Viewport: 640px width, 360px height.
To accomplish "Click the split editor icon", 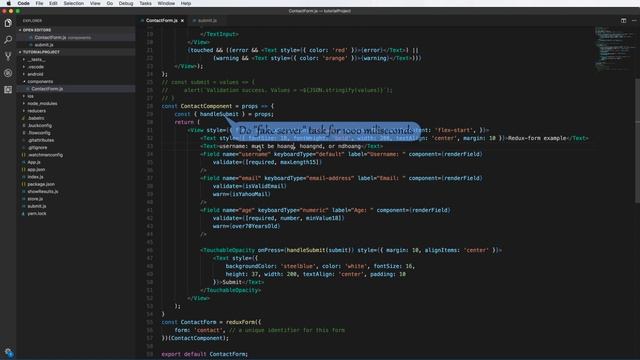I will click(x=623, y=20).
